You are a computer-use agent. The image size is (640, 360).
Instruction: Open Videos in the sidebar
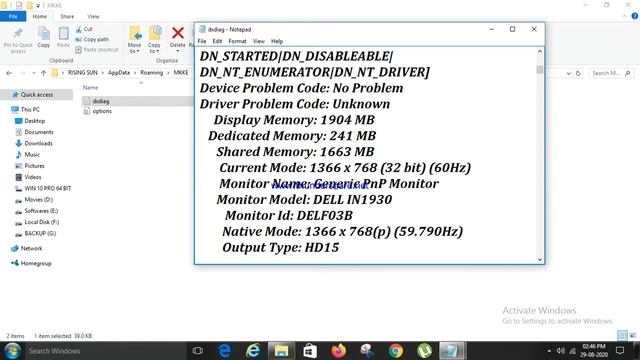[33, 177]
